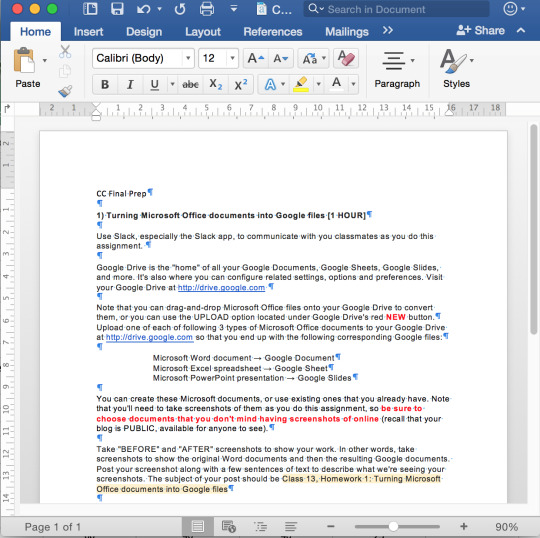Viewport: 540px width, 538px height.
Task: Open the Insert tab
Action: [88, 32]
